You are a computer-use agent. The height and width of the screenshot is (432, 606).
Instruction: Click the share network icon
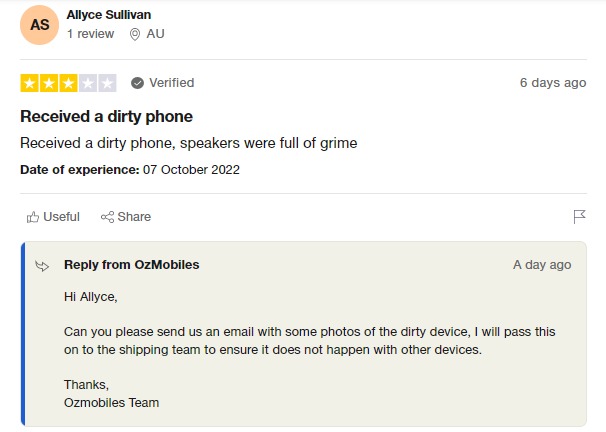[107, 217]
